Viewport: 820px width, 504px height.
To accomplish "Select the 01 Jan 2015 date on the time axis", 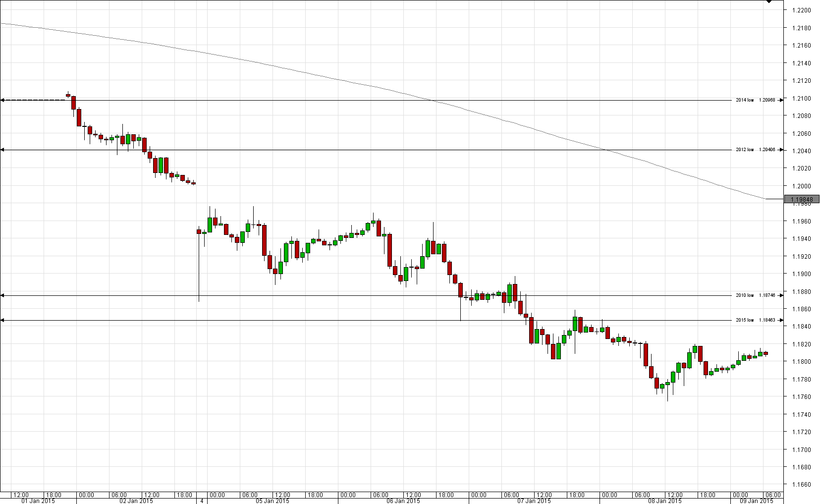I will [x=38, y=501].
